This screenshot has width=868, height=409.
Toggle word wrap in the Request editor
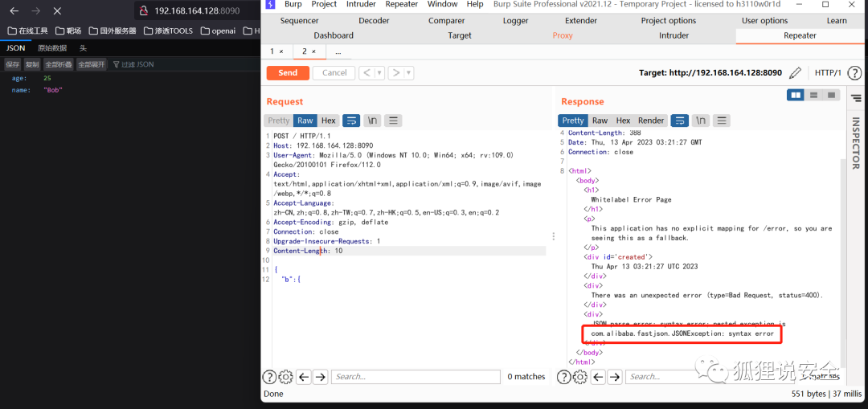point(351,121)
